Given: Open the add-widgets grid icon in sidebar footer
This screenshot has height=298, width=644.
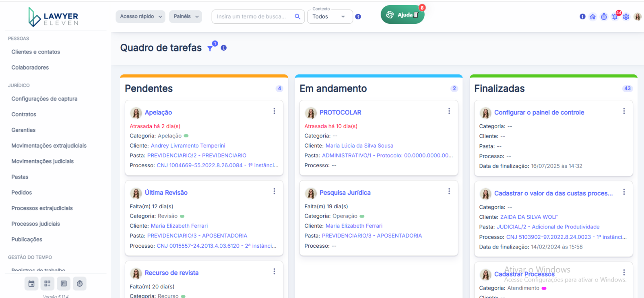Looking at the screenshot, I should pyautogui.click(x=47, y=284).
